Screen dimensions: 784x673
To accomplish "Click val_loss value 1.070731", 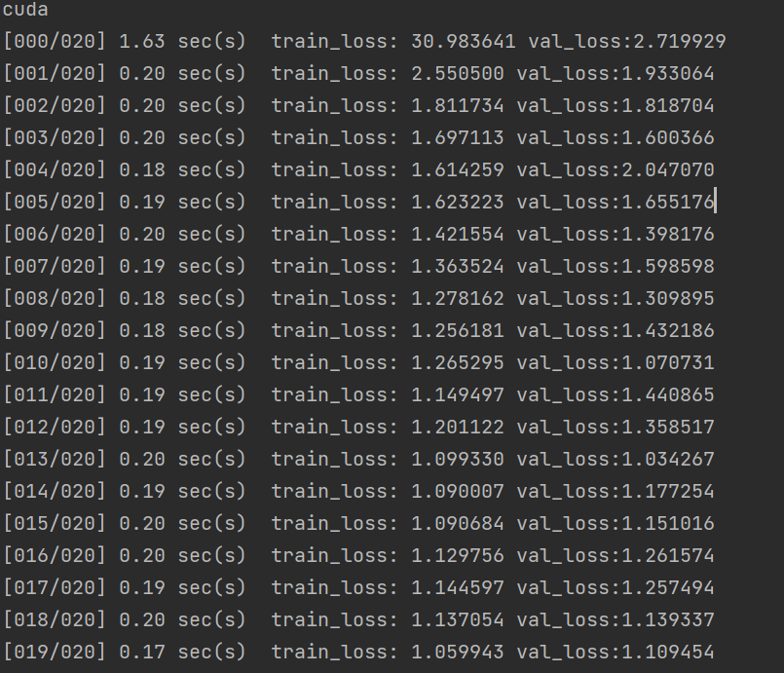I will (668, 362).
